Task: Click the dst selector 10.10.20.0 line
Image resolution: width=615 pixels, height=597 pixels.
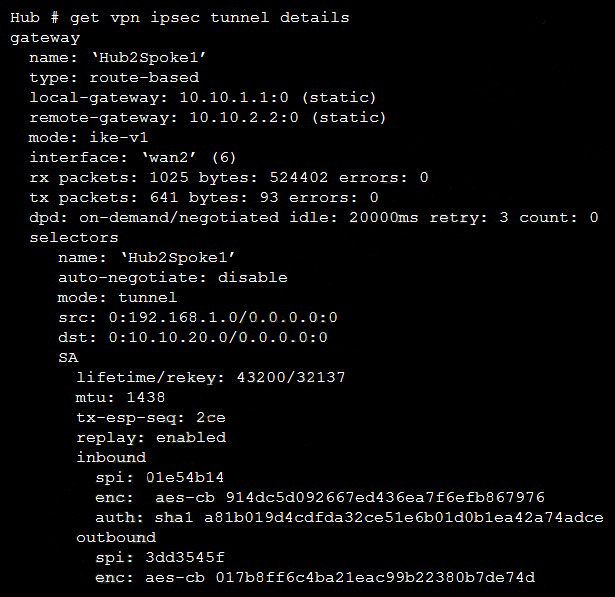Action: tap(192, 337)
